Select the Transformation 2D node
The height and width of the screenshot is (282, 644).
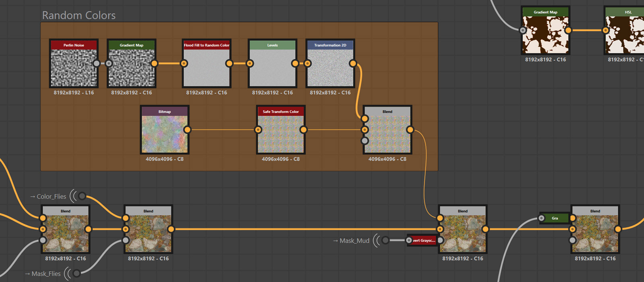330,63
